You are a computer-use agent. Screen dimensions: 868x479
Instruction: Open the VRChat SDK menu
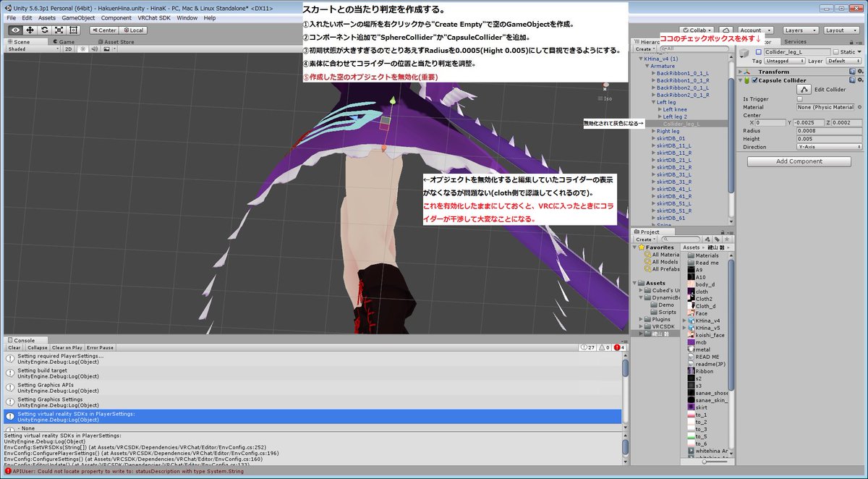coord(154,17)
